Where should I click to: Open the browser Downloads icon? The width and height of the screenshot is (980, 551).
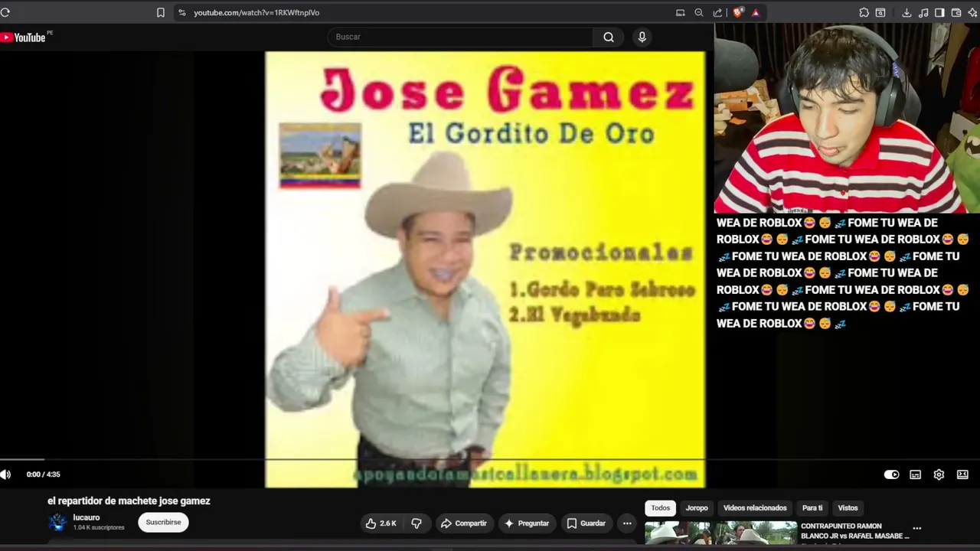click(906, 12)
